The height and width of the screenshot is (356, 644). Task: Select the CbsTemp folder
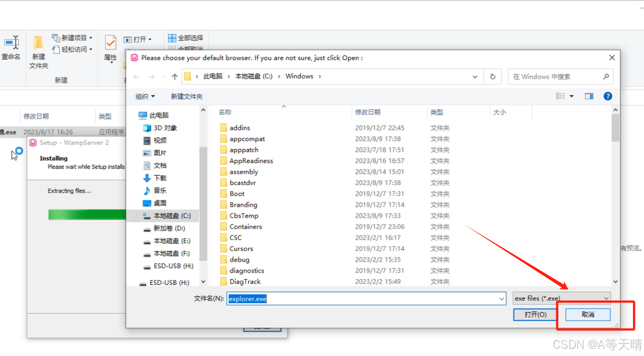point(244,216)
